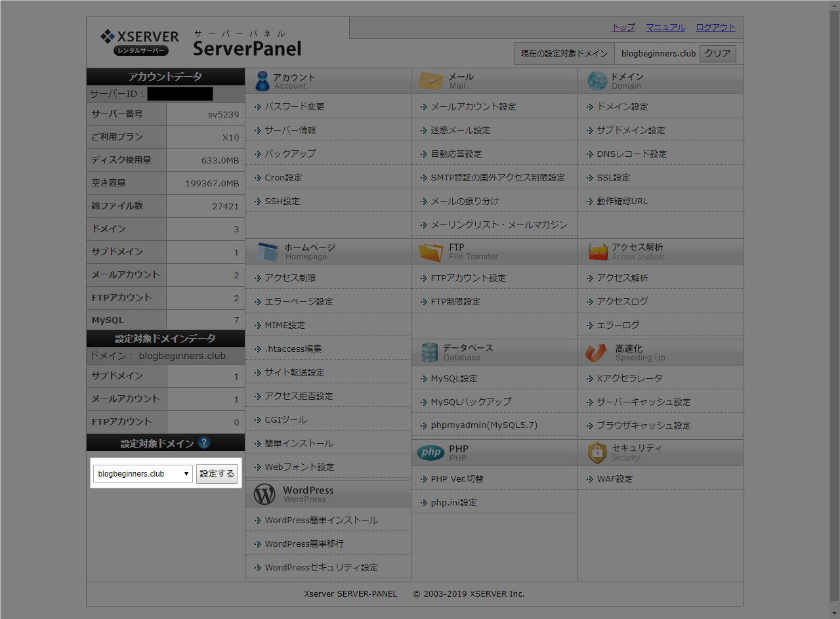
Task: Click the 設定する button
Action: 217,473
